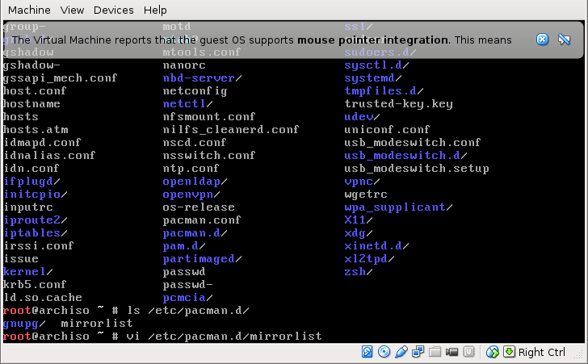This screenshot has height=364, width=588.
Task: Click the 'nsswitch.conf' file entry
Action: coord(209,156)
